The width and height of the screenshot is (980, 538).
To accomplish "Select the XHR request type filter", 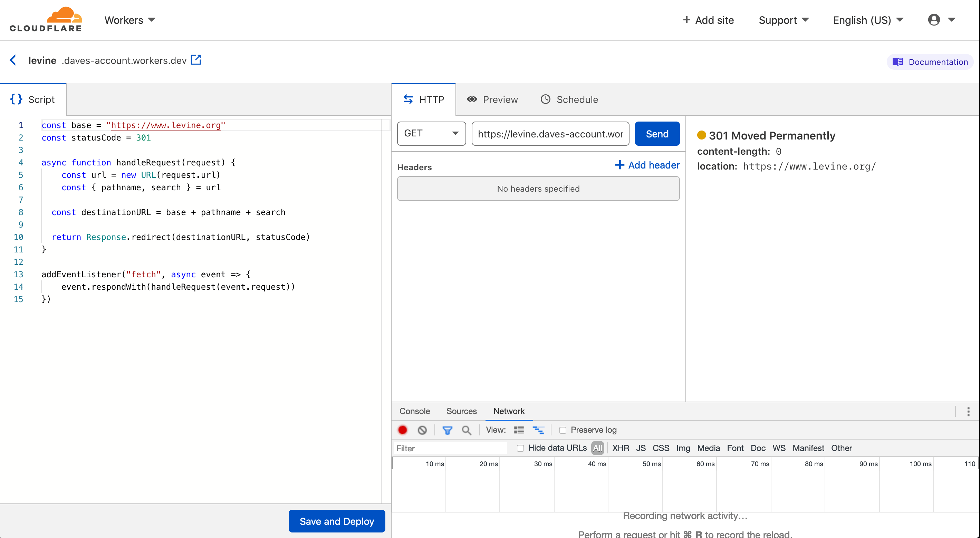I will point(620,448).
